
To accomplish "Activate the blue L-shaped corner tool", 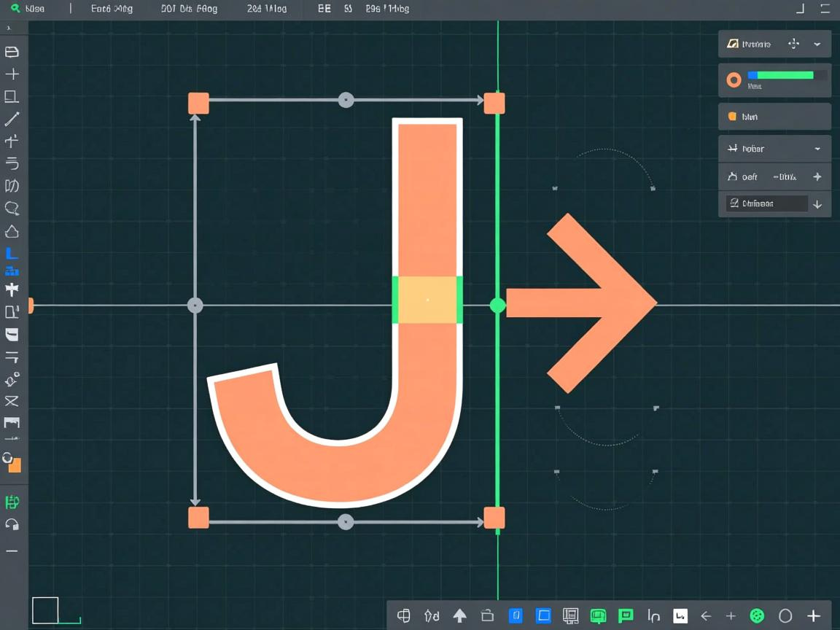I will [12, 254].
